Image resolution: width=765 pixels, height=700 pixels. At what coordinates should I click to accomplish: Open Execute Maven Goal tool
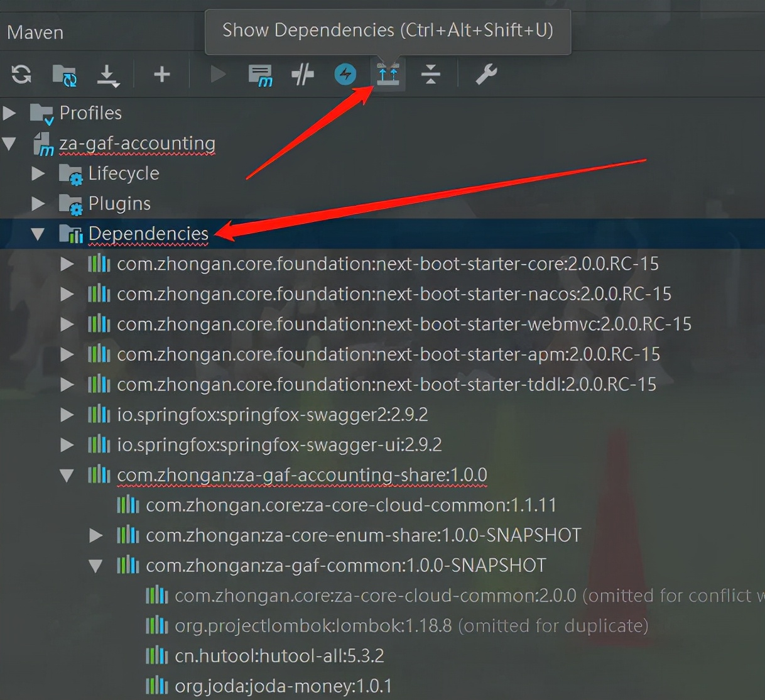(x=260, y=75)
